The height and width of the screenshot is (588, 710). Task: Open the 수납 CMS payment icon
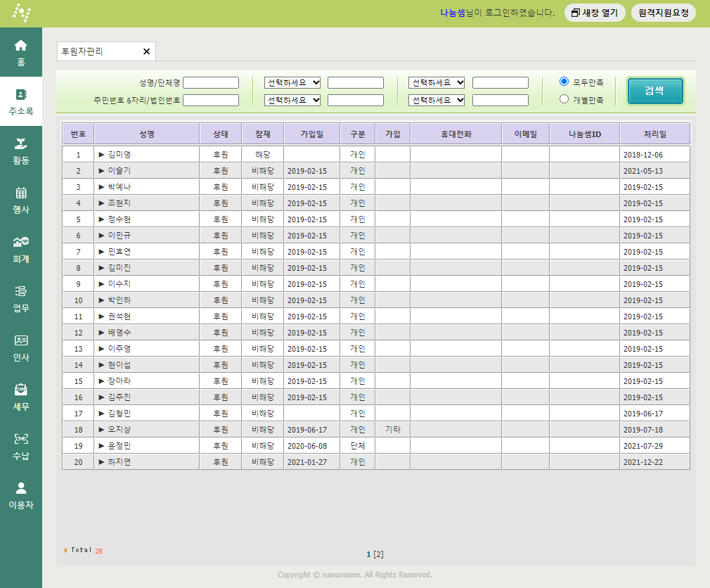click(21, 438)
